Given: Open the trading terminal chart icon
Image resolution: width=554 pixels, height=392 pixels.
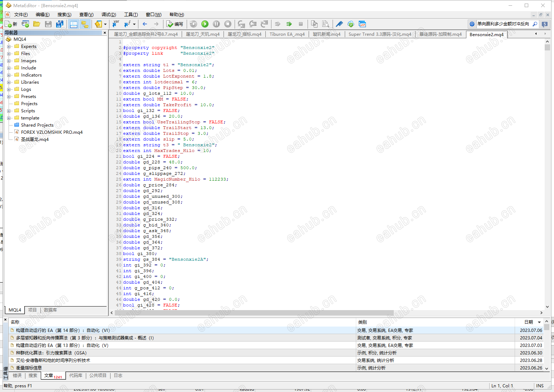Looking at the screenshot, I should (x=362, y=24).
